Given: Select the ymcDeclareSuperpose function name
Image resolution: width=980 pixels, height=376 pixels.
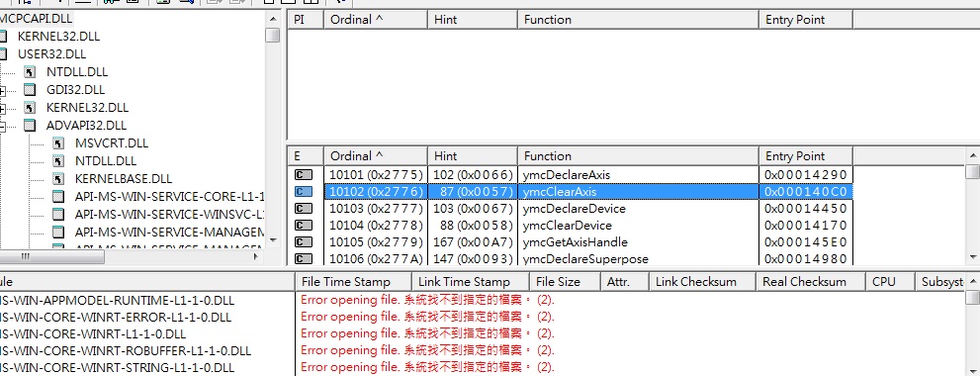Looking at the screenshot, I should [x=585, y=259].
